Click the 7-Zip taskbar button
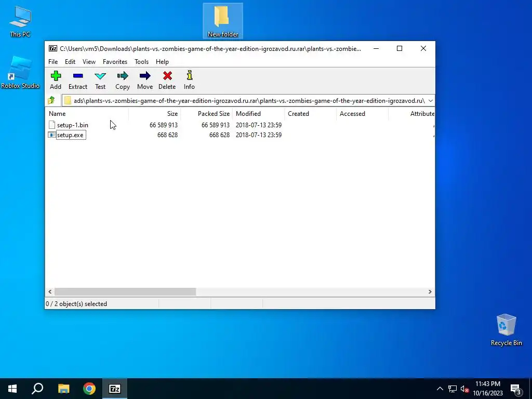Image resolution: width=532 pixels, height=399 pixels. coord(115,389)
